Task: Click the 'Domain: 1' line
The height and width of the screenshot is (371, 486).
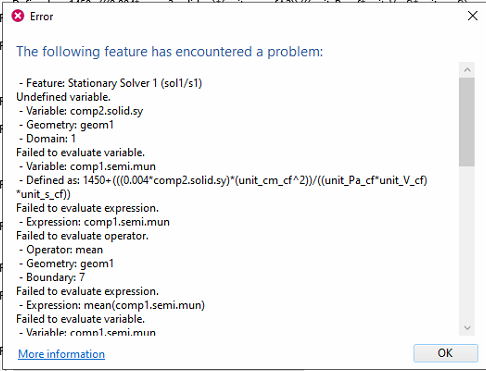Action: [47, 138]
